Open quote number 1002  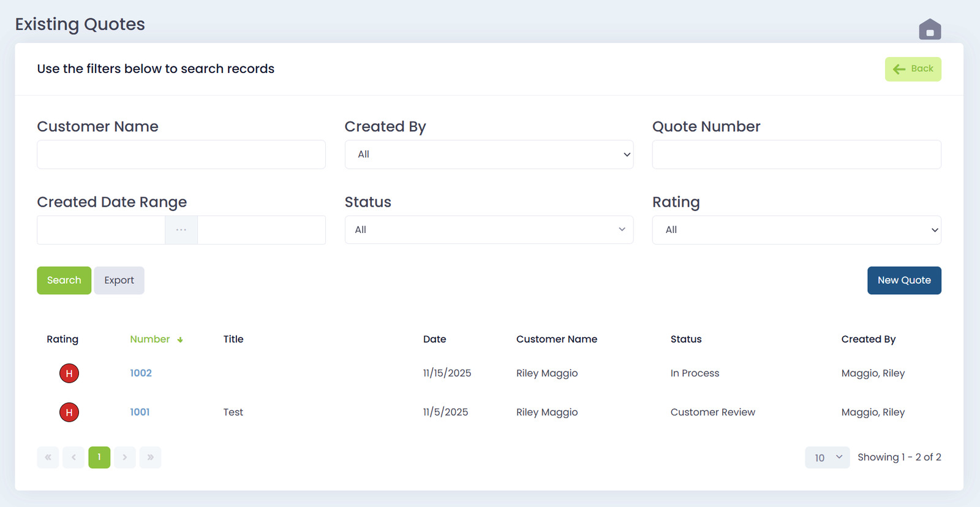141,373
